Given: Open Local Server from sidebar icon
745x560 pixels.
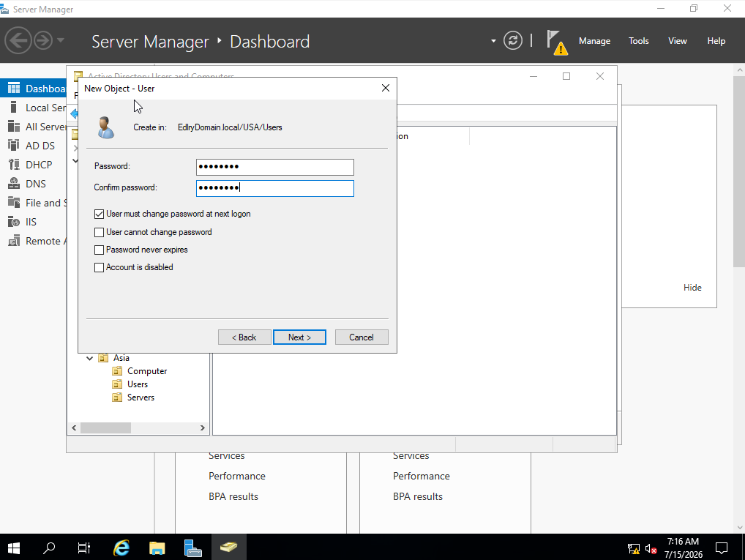Looking at the screenshot, I should point(14,108).
